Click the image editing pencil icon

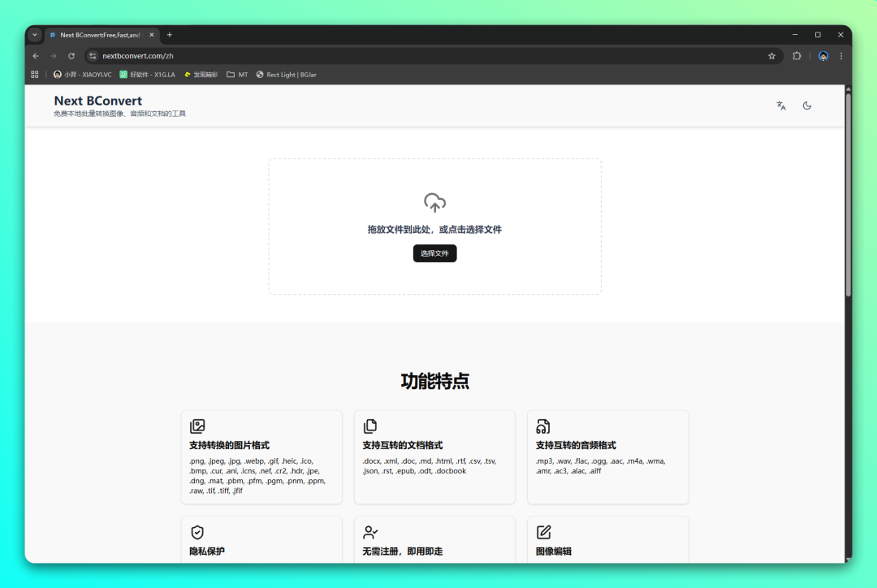543,533
